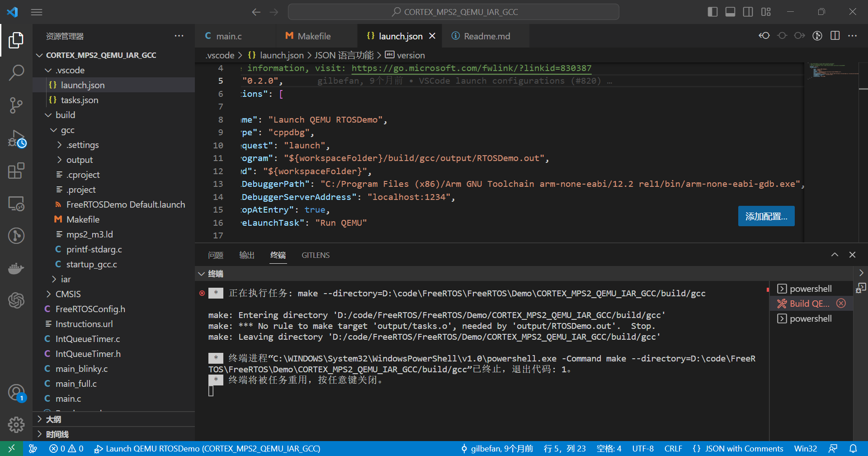This screenshot has height=456, width=868.
Task: Open Run and Debug view
Action: (16, 138)
